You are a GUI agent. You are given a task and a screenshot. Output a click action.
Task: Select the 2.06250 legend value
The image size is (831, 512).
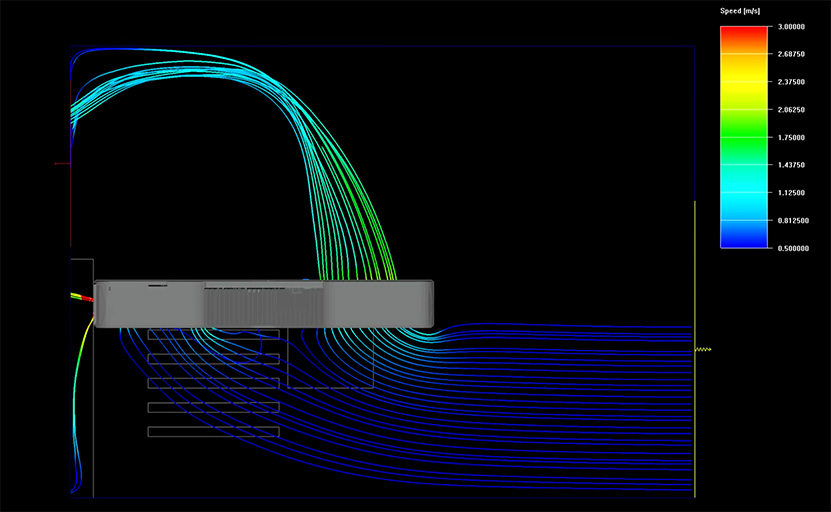791,110
